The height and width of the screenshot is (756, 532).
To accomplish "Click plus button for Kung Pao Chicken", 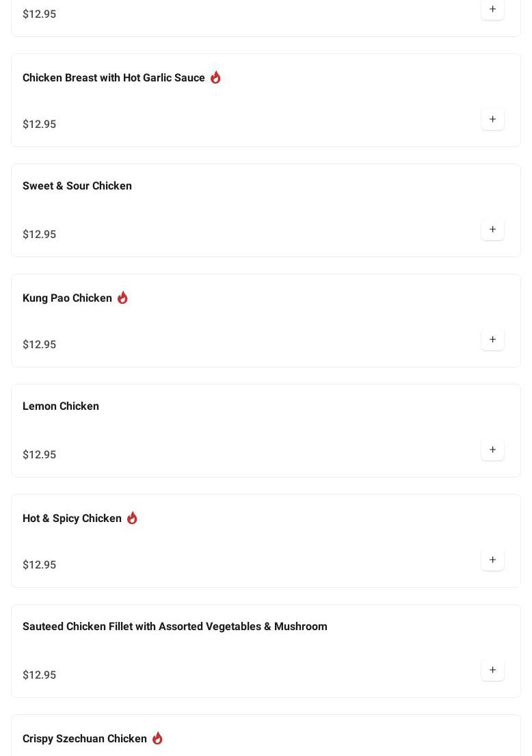I will (492, 340).
